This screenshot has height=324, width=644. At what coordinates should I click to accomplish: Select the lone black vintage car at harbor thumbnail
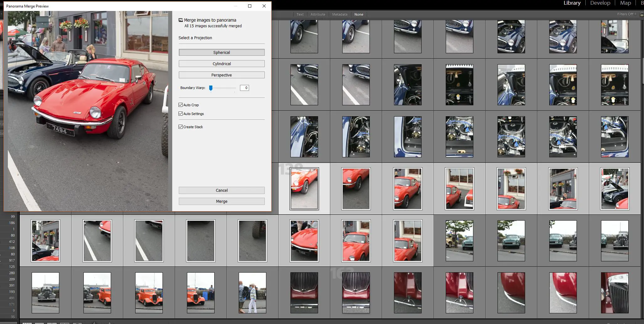point(45,293)
